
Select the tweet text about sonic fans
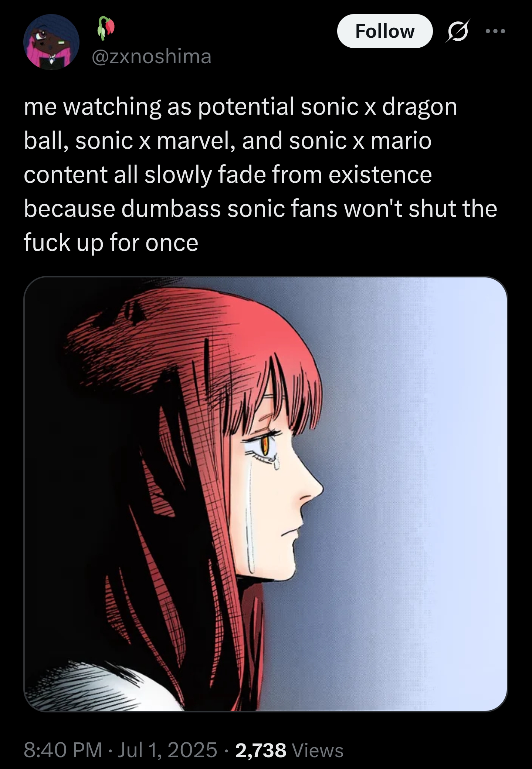(260, 174)
